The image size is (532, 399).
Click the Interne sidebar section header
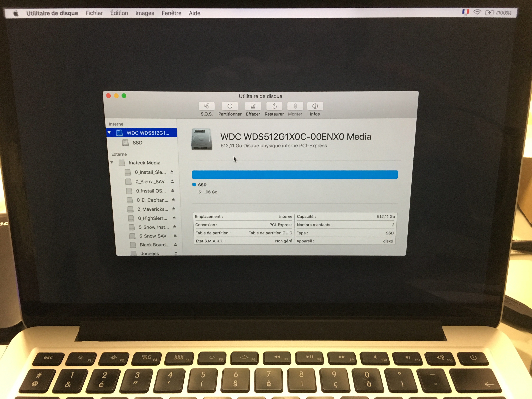116,124
